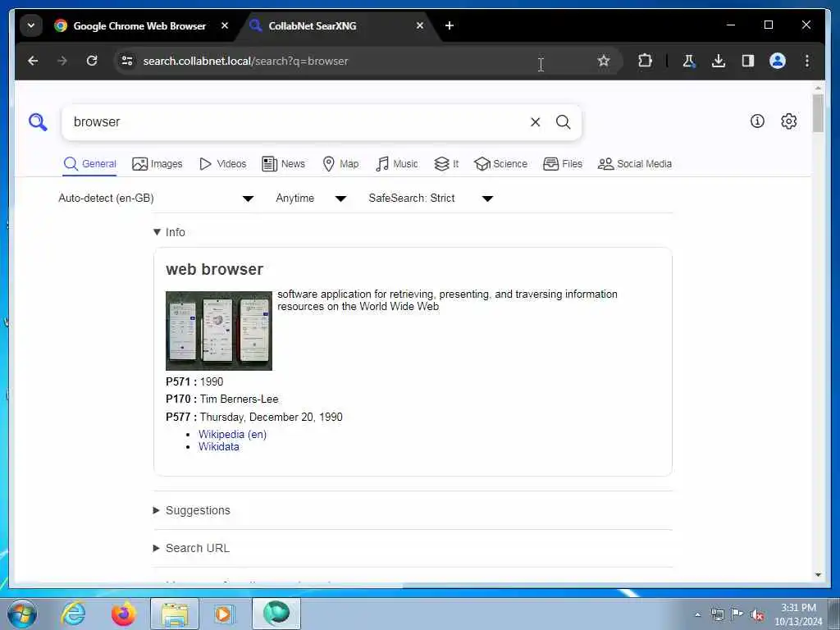
Task: Collapse the Info section
Action: (169, 232)
